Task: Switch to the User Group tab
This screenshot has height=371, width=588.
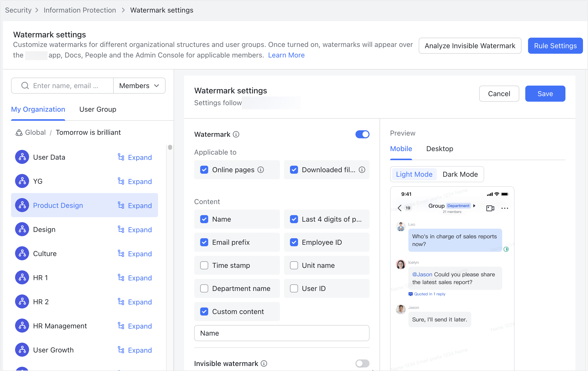Action: [98, 109]
